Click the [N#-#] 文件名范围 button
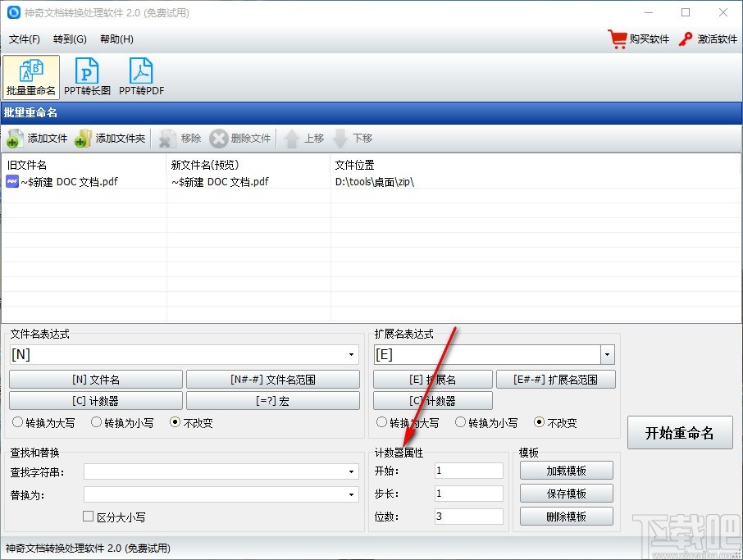This screenshot has width=743, height=560. coord(273,380)
